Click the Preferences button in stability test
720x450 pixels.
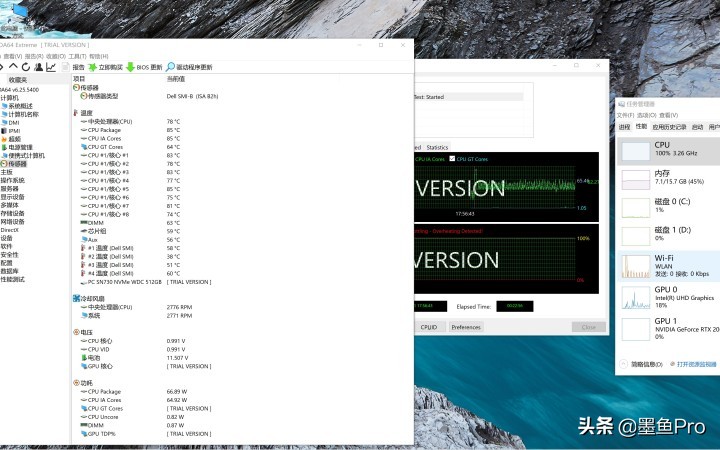(466, 327)
